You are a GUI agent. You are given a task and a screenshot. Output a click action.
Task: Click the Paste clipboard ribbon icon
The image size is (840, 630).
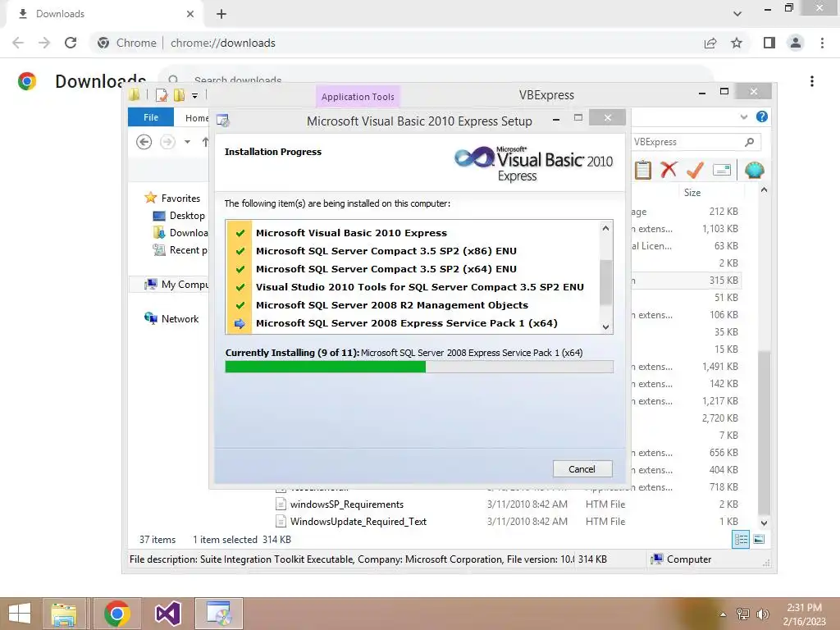click(x=643, y=171)
